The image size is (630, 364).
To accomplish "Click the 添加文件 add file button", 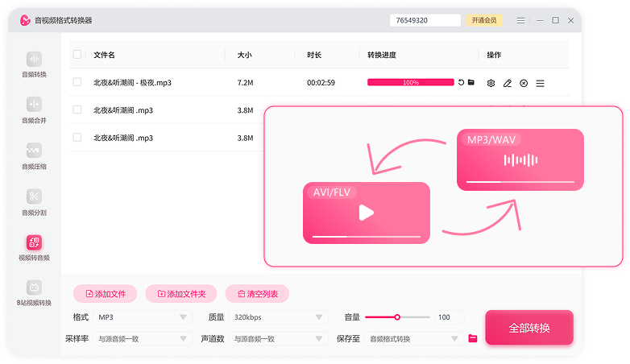I will pos(105,294).
